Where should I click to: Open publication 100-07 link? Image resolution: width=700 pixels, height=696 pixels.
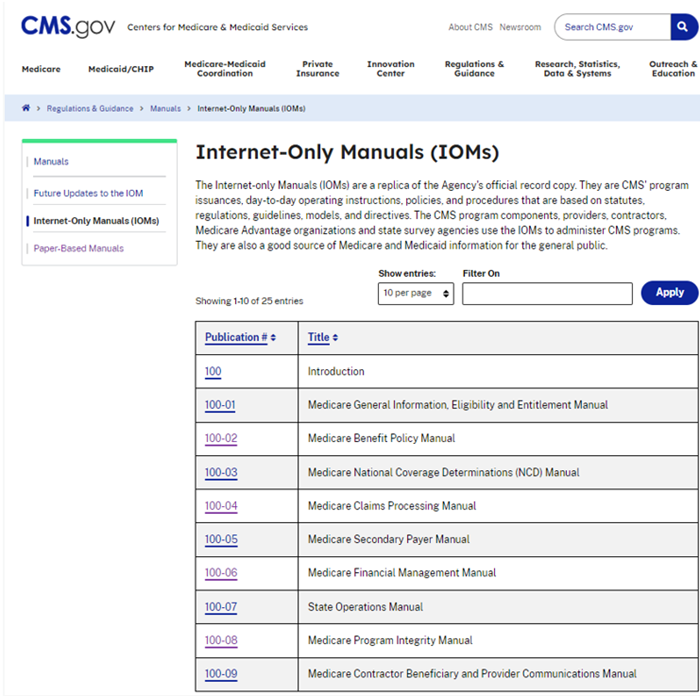coord(221,607)
